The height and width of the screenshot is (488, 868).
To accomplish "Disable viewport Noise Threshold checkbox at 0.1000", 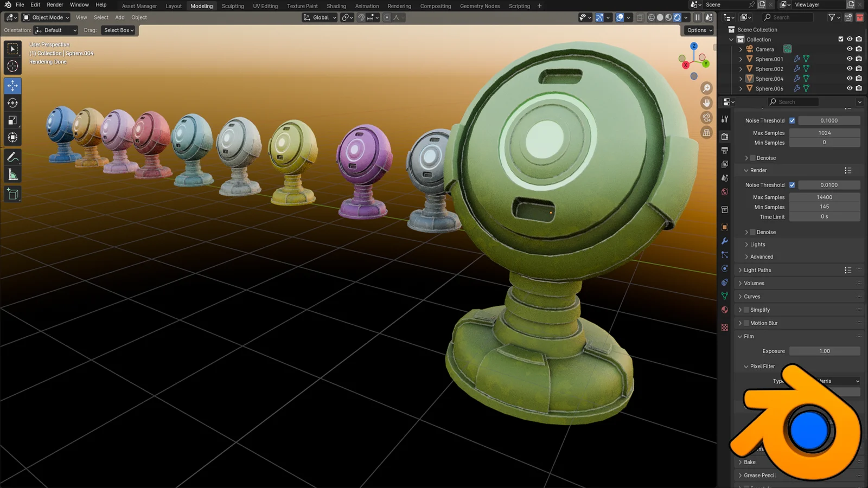I will click(792, 120).
